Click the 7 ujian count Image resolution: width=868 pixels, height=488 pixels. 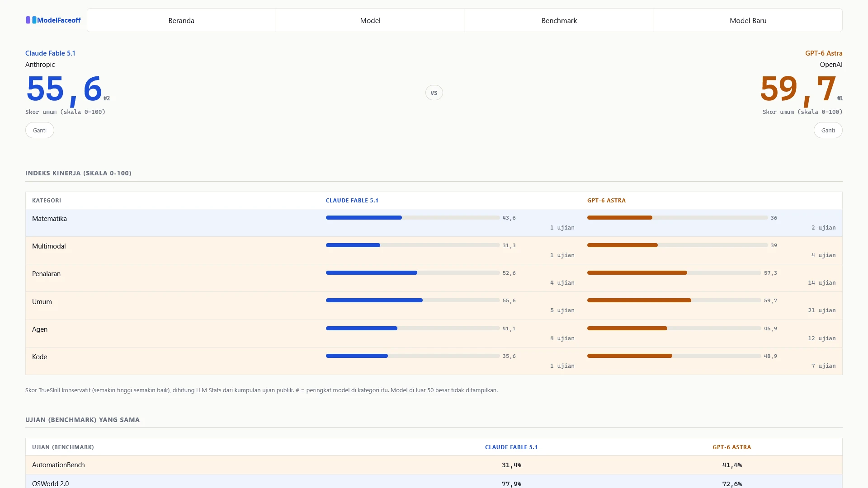[824, 366]
